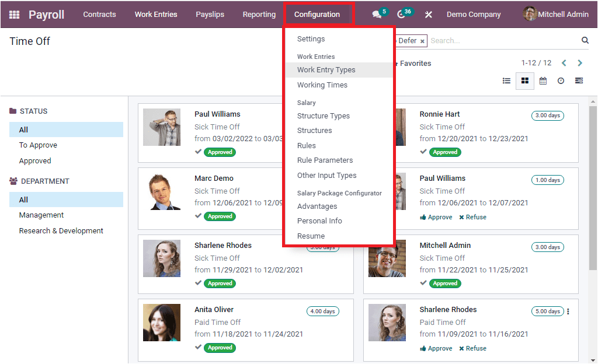Image resolution: width=598 pixels, height=364 pixels.
Task: Switch to calendar view
Action: [x=543, y=80]
